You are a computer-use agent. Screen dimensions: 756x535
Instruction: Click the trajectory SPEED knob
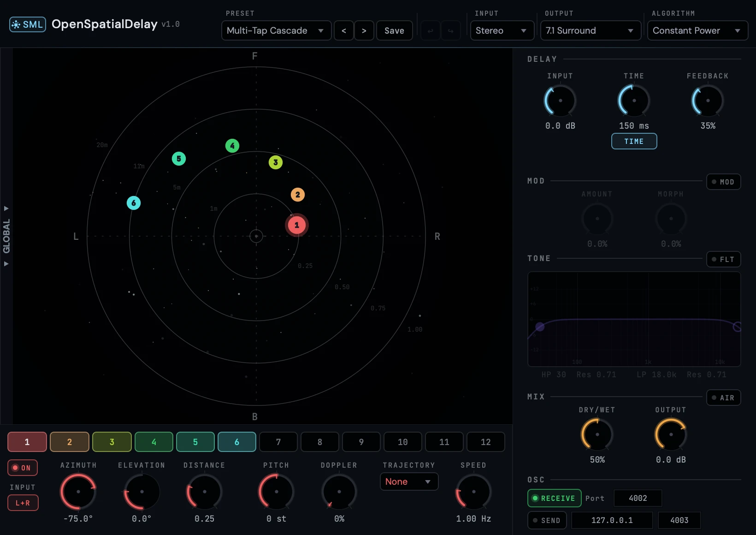[473, 492]
